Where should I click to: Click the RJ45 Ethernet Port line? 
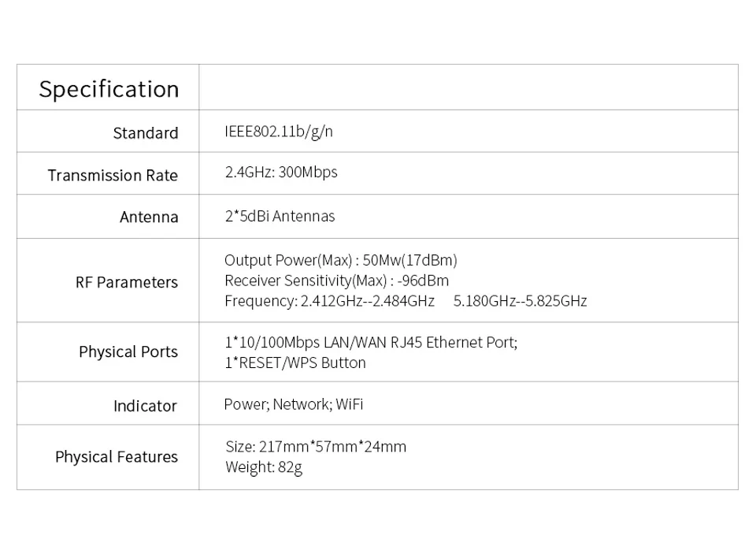pos(371,343)
